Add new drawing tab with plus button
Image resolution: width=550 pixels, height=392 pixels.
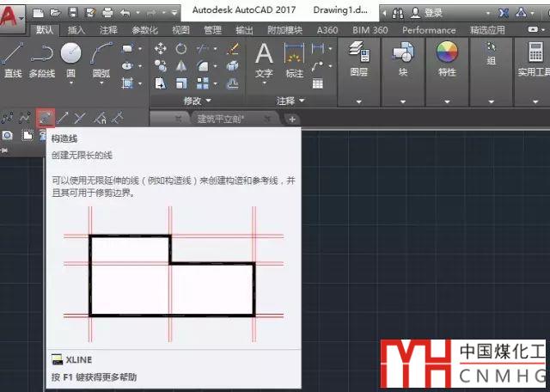[x=292, y=119]
